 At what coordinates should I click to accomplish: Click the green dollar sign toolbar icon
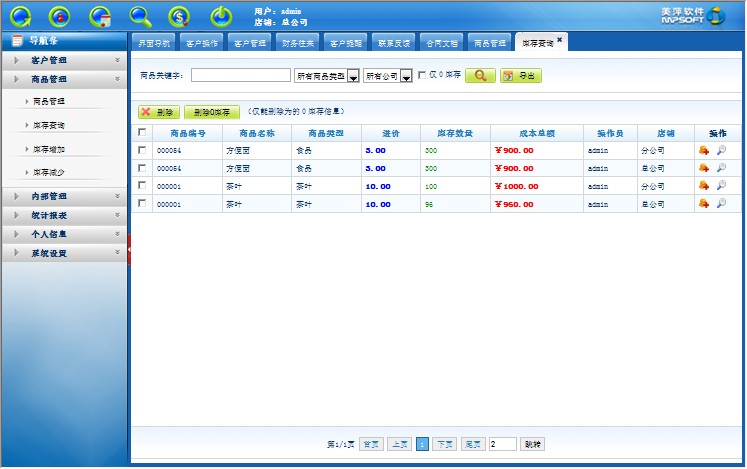(179, 16)
